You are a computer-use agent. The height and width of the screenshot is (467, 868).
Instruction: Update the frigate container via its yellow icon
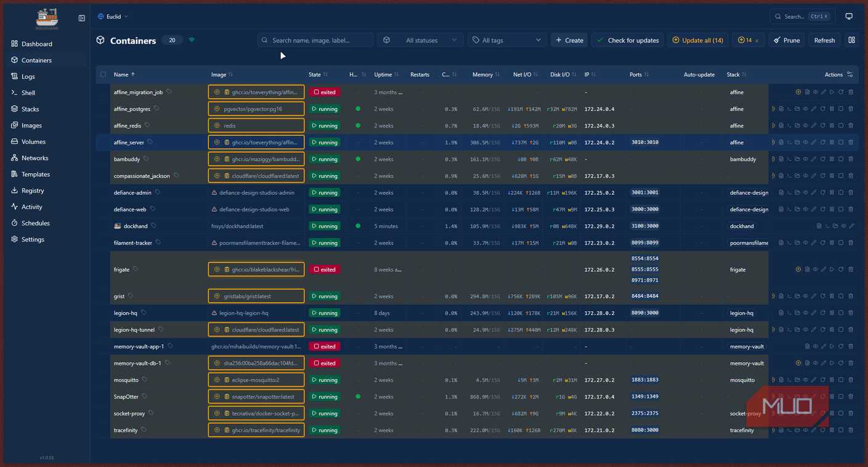point(798,269)
